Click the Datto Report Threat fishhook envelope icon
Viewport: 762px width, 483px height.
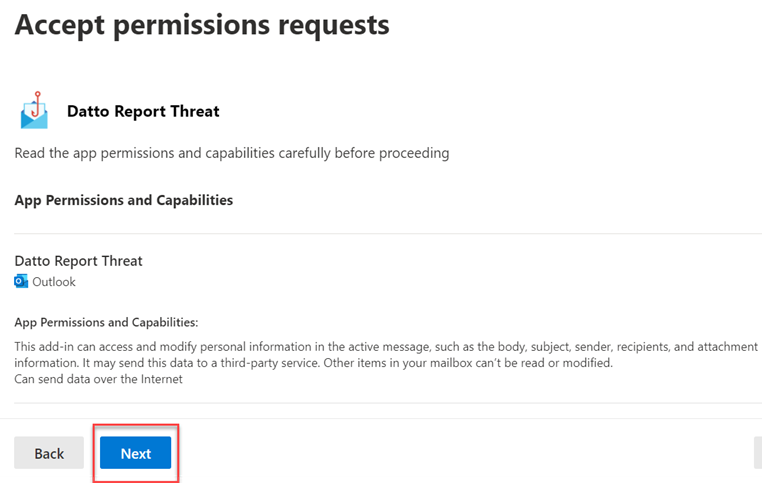click(x=34, y=111)
